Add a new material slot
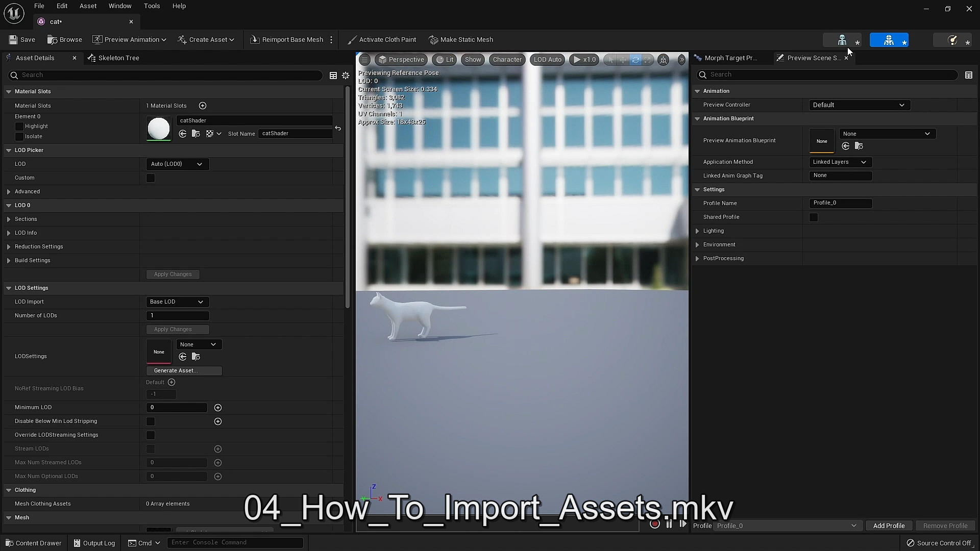The image size is (980, 551). [x=203, y=106]
